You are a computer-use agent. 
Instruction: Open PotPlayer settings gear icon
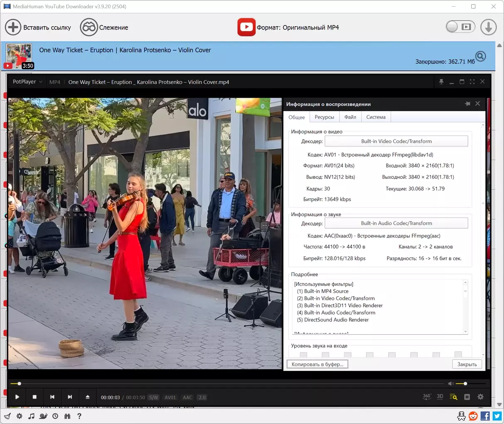(480, 397)
